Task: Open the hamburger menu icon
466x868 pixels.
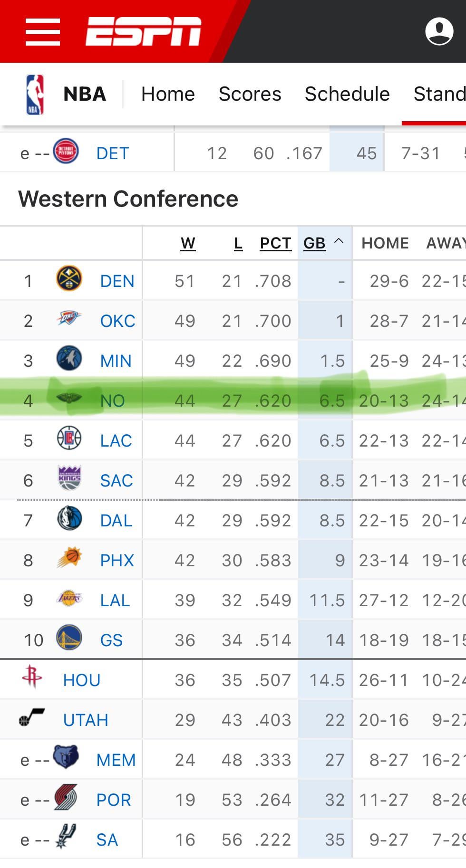Action: [x=43, y=32]
